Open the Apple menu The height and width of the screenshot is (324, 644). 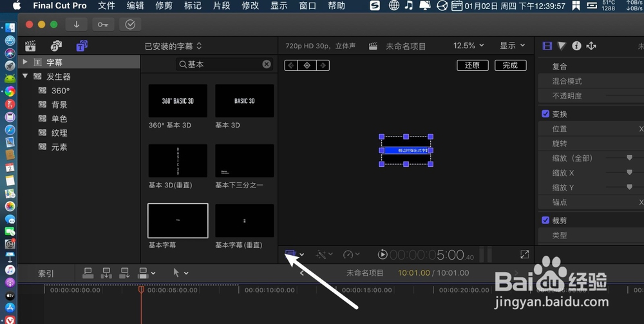17,6
